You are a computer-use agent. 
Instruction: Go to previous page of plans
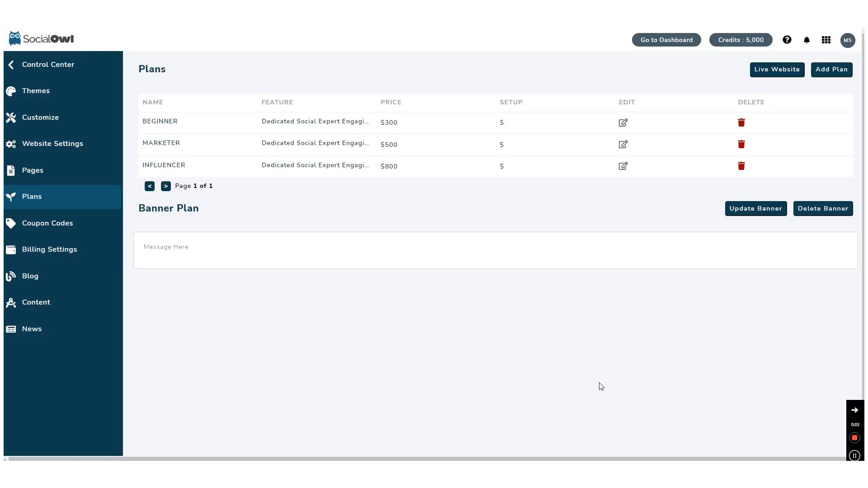point(150,186)
